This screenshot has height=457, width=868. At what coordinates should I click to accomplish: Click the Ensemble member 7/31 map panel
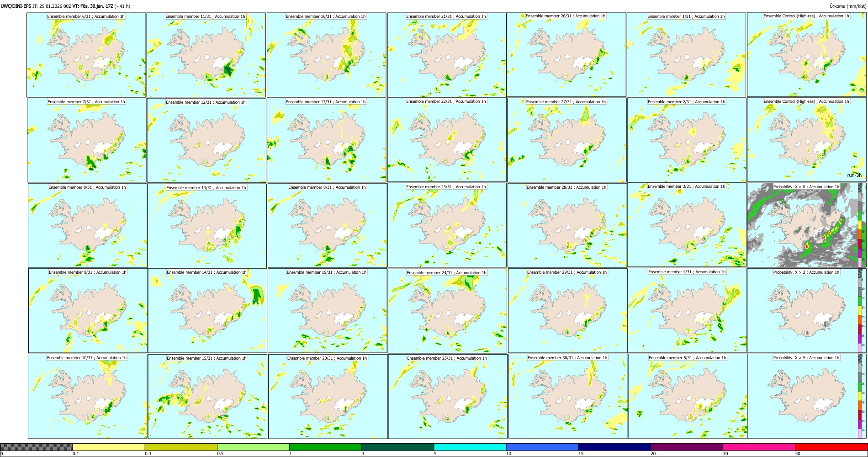(x=87, y=140)
